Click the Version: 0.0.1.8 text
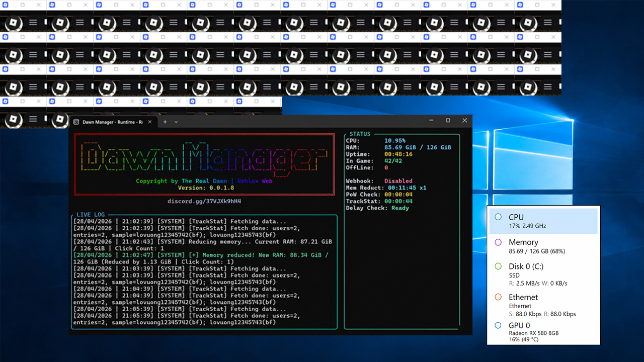This screenshot has width=644, height=362. pyautogui.click(x=206, y=188)
